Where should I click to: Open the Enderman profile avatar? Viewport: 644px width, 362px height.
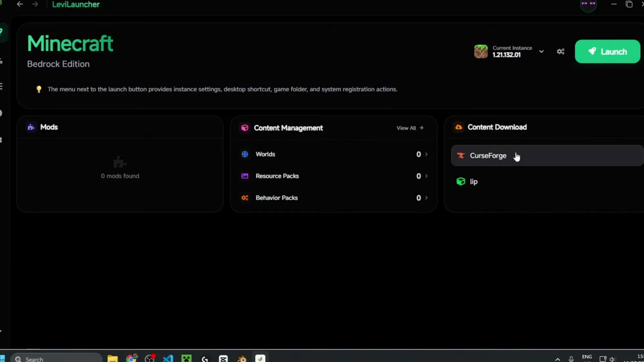pos(588,5)
